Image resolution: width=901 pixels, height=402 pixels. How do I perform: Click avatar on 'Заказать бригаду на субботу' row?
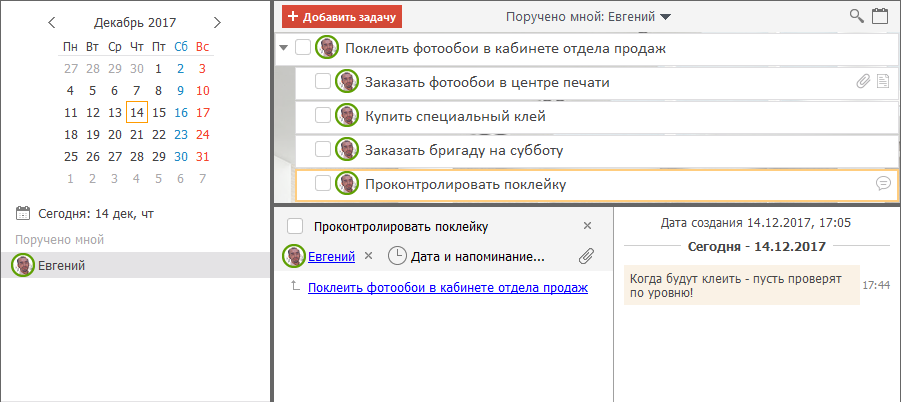[x=347, y=150]
